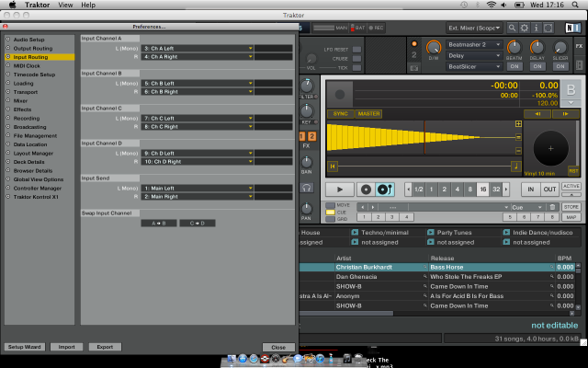Click next cue point arrow
This screenshot has width=588, height=368.
pyautogui.click(x=373, y=207)
